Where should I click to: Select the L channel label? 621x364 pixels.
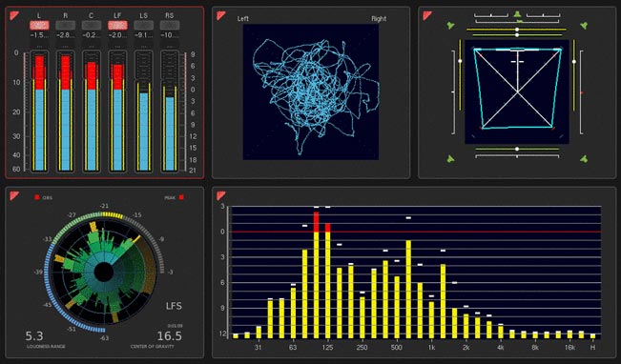coord(39,16)
